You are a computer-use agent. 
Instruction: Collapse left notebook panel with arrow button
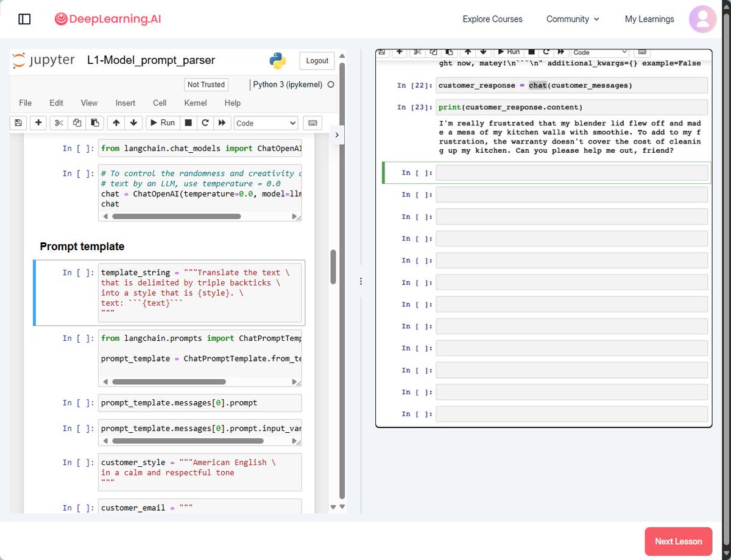point(337,135)
